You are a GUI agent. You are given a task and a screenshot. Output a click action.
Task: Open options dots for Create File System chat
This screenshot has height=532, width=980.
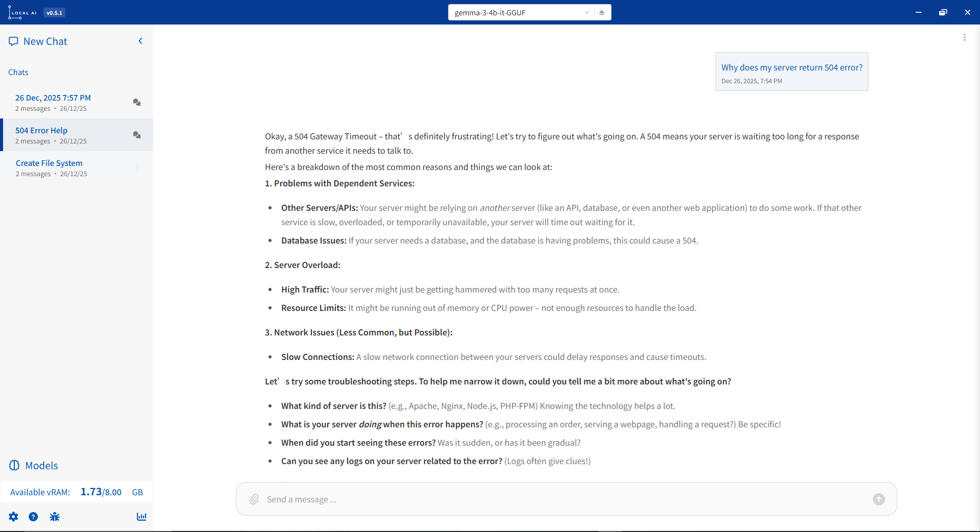(x=137, y=167)
